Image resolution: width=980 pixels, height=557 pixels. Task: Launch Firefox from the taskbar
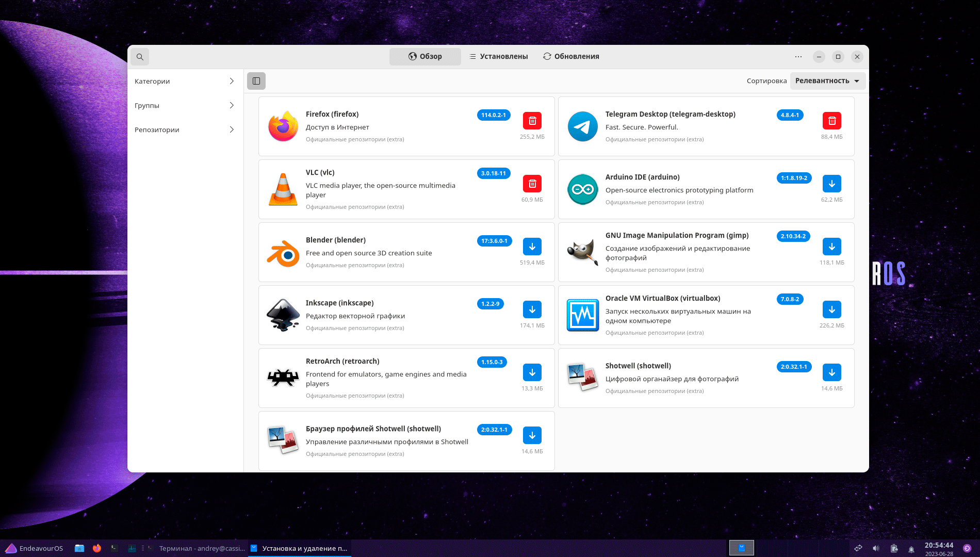[97, 548]
